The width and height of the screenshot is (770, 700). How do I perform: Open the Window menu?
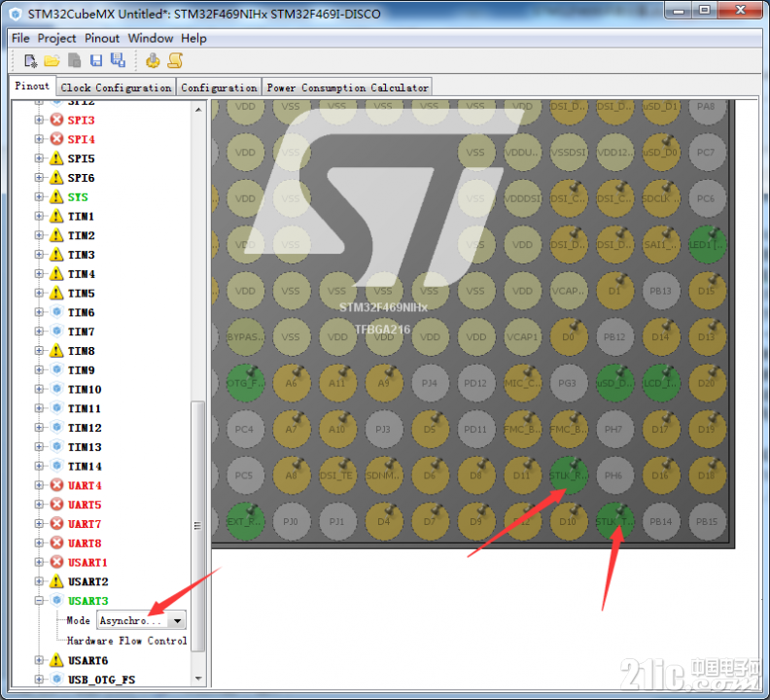(151, 38)
